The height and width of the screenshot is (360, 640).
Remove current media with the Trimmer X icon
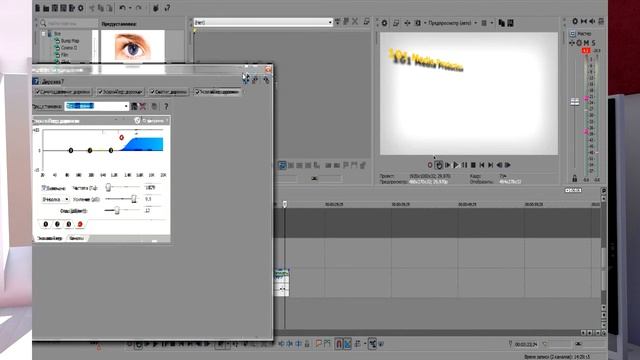click(x=355, y=22)
